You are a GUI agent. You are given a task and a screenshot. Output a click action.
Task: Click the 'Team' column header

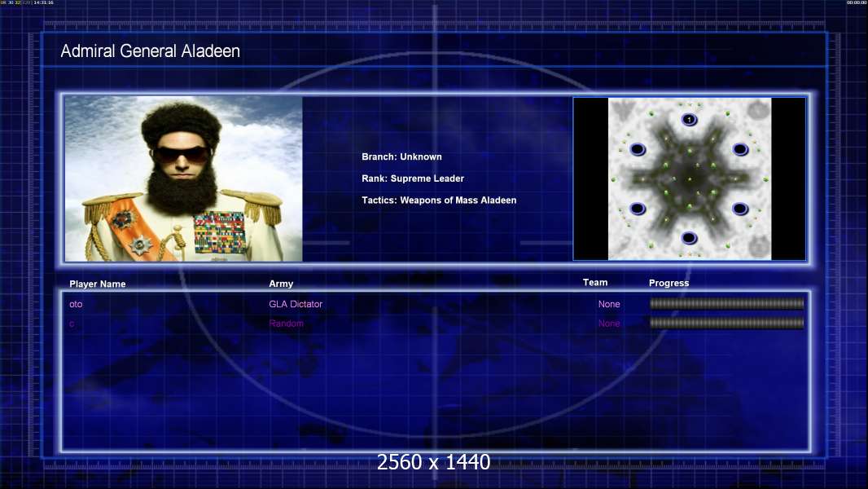pos(595,283)
